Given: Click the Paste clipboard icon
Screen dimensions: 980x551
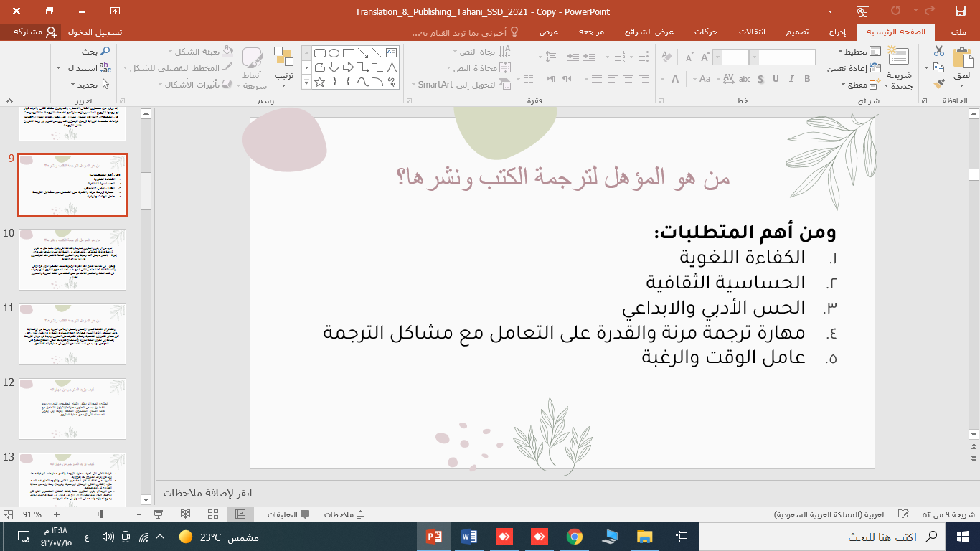Looking at the screenshot, I should click(963, 64).
